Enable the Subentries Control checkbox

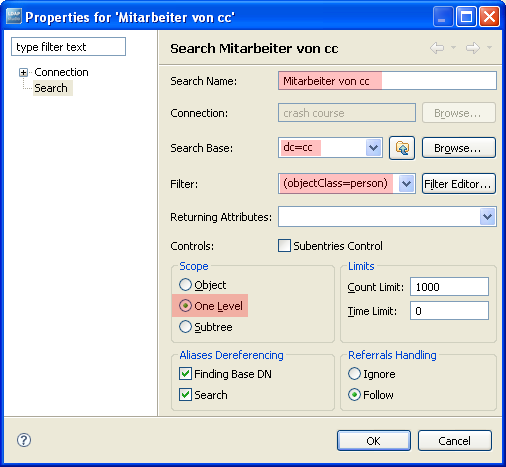click(x=284, y=246)
